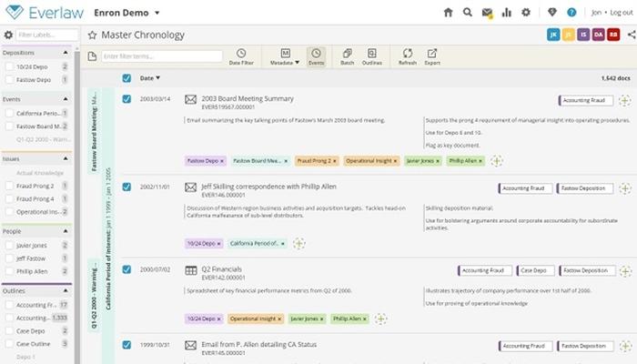Open the Outlines tool

click(371, 56)
